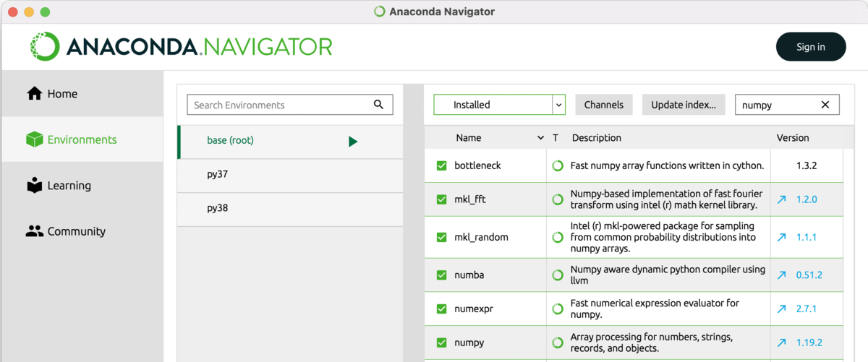Click upgrade arrow next to numpy 1.19.2
868x362 pixels.
(x=781, y=342)
